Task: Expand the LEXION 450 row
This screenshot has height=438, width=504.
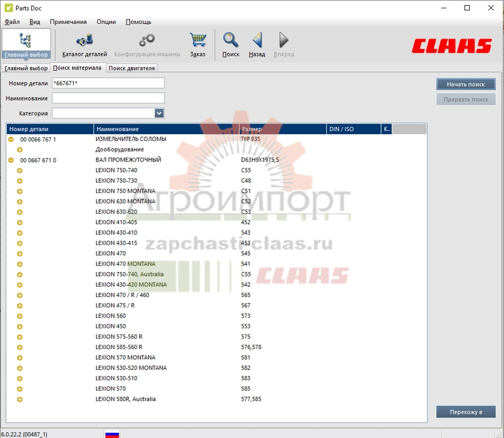Action: [x=20, y=326]
